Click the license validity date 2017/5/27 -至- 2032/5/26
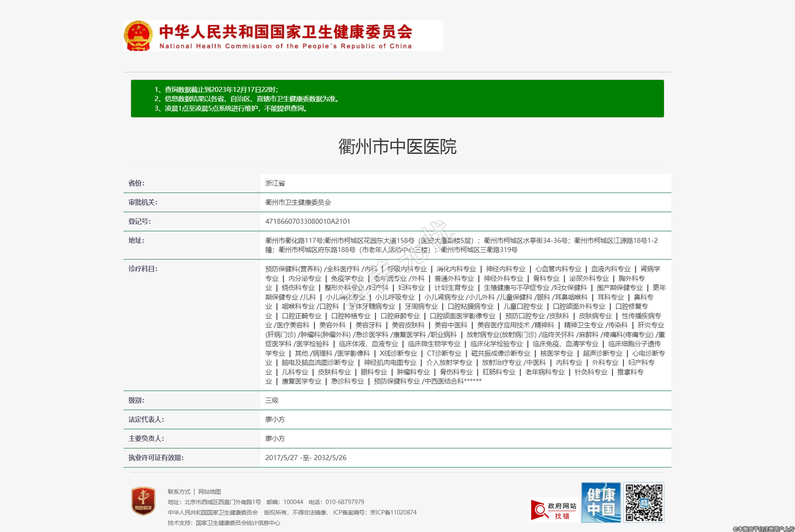The height and width of the screenshot is (532, 795). (305, 458)
